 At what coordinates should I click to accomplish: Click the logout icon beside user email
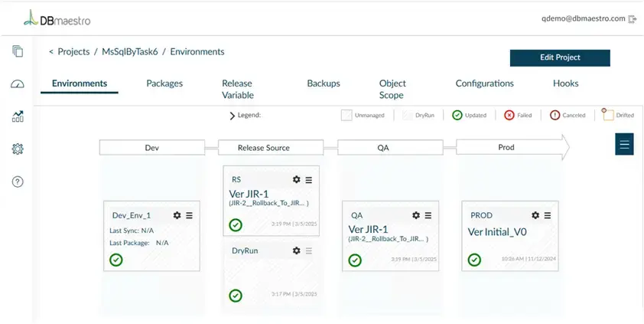633,19
